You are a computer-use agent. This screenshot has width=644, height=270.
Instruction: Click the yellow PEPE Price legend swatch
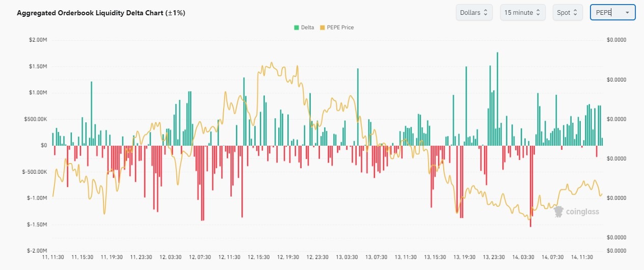pos(322,28)
